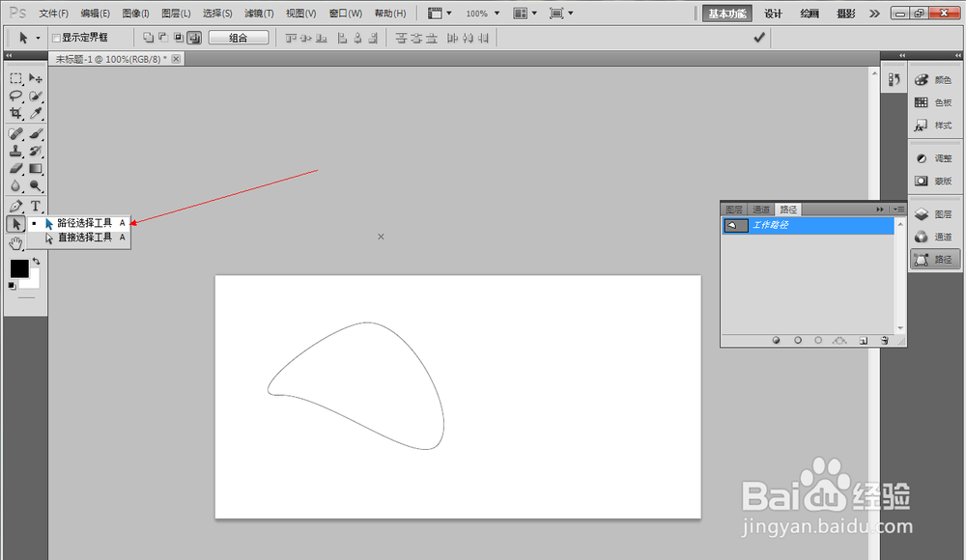Click the Path Selection tool in toolbox

(16, 224)
